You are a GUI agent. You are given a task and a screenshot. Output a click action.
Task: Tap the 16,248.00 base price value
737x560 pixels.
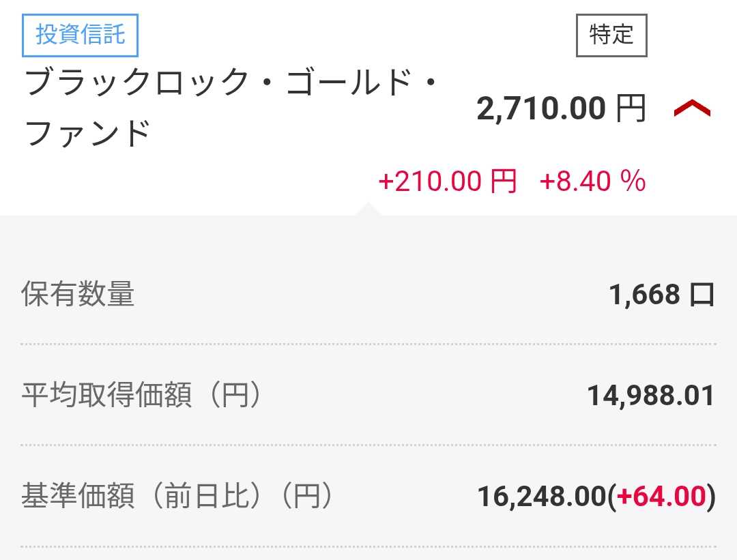(541, 497)
